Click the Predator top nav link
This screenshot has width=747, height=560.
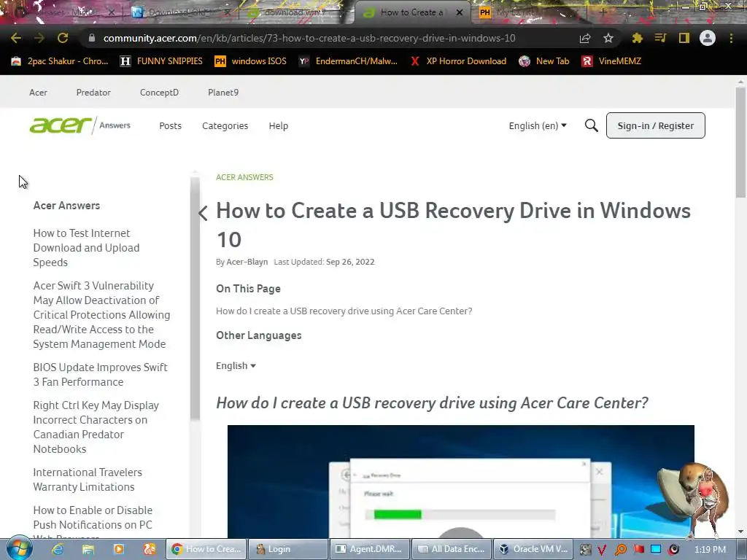tap(93, 93)
